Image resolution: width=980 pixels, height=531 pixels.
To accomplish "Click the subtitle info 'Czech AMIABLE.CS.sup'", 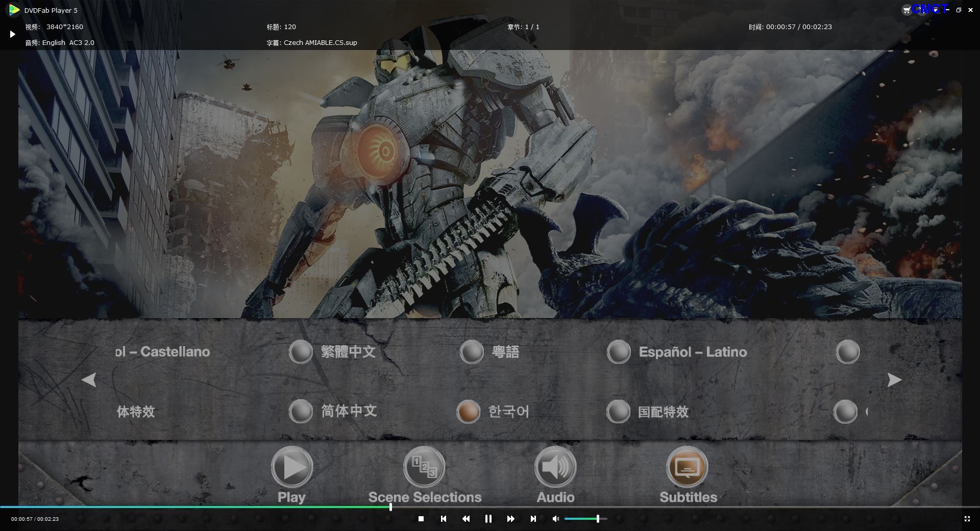I will coord(321,43).
